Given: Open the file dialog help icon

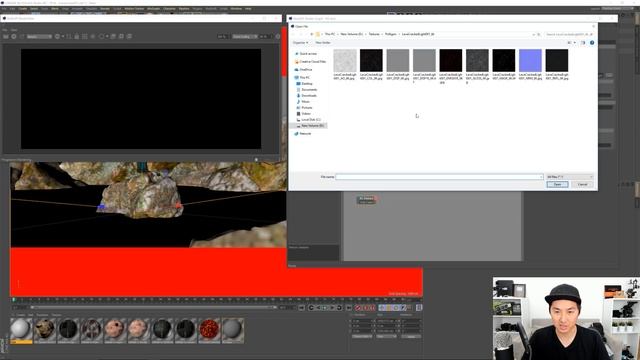Looking at the screenshot, I should point(592,43).
